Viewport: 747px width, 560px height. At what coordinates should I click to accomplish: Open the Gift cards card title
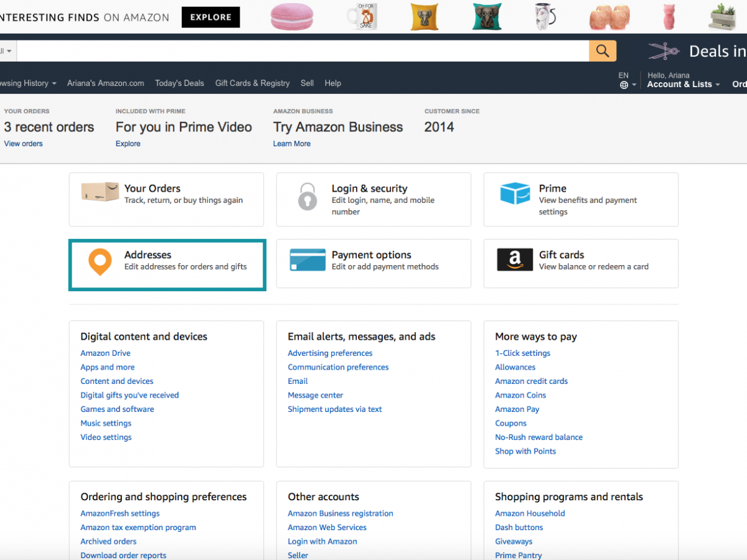(561, 255)
